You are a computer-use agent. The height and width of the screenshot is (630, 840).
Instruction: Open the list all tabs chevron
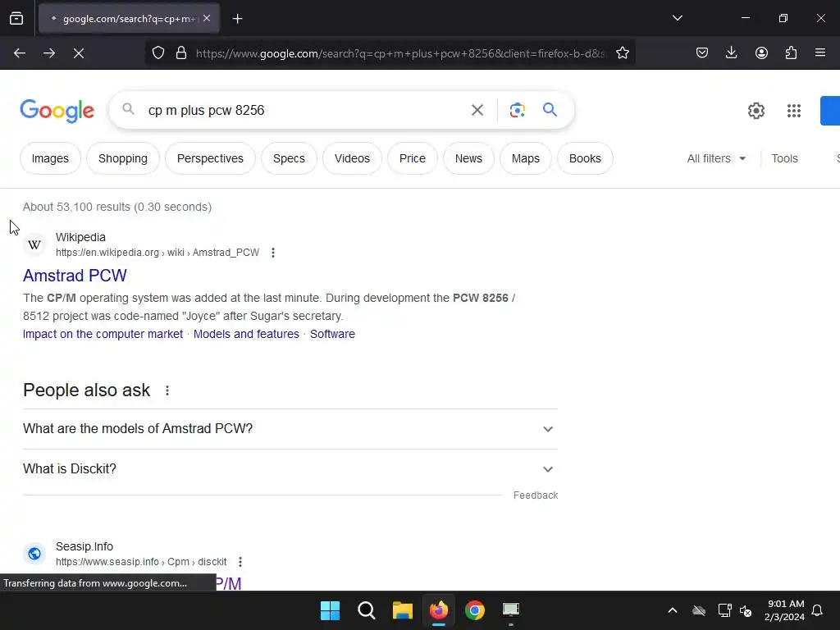677,18
